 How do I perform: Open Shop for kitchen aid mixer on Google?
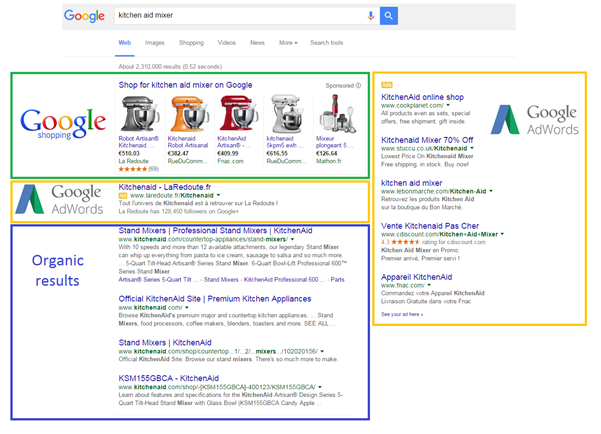click(x=185, y=85)
